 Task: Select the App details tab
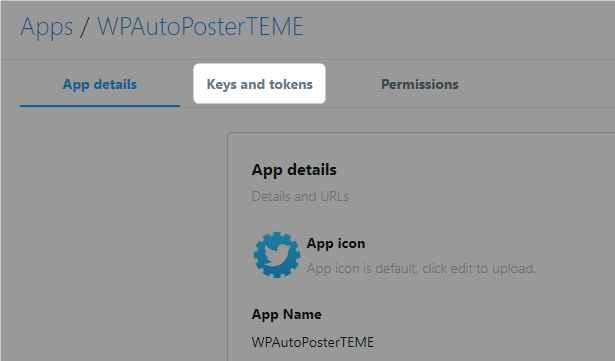tap(100, 84)
